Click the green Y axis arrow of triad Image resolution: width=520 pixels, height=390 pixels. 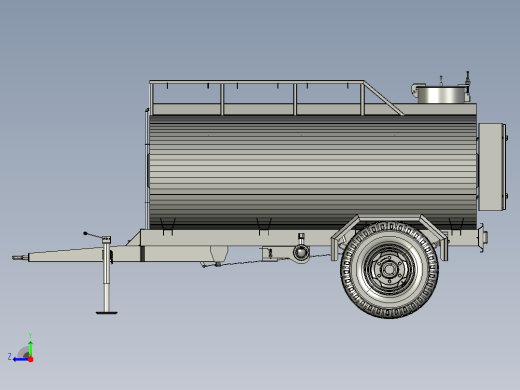[30, 349]
